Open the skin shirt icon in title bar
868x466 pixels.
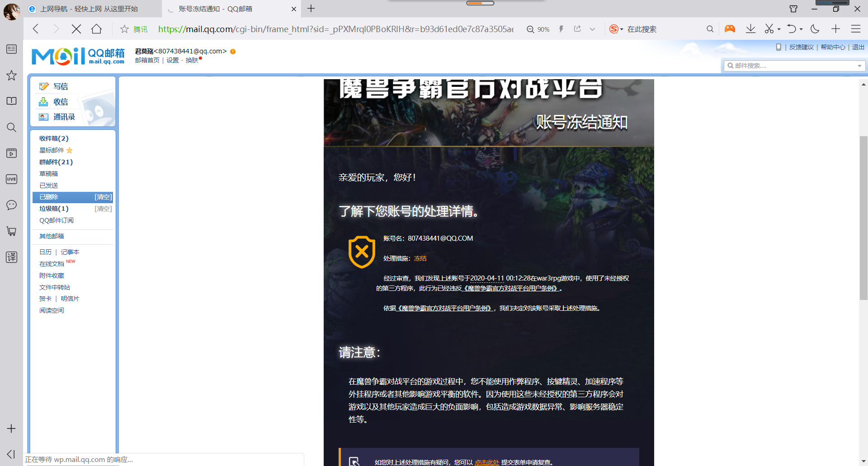pyautogui.click(x=793, y=9)
